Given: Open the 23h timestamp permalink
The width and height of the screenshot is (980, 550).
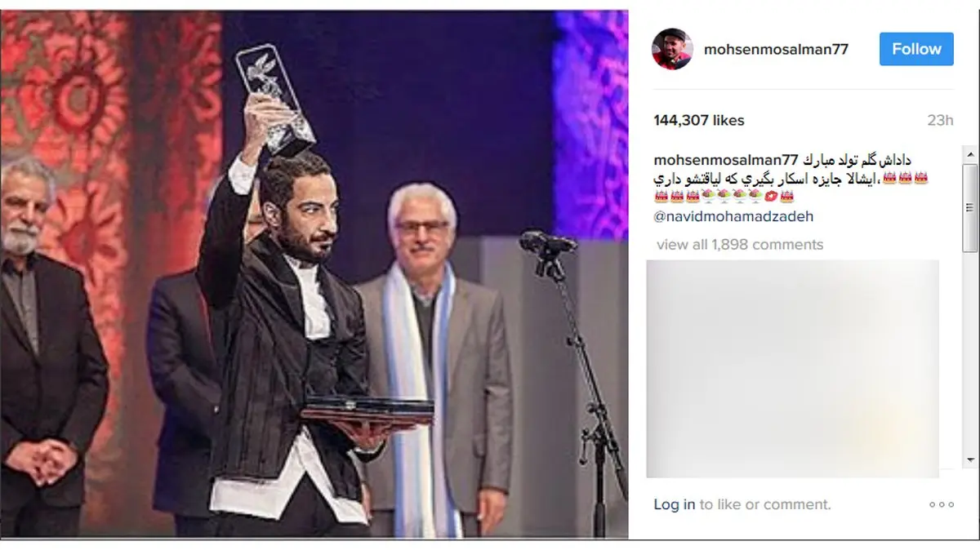Looking at the screenshot, I should click(940, 120).
